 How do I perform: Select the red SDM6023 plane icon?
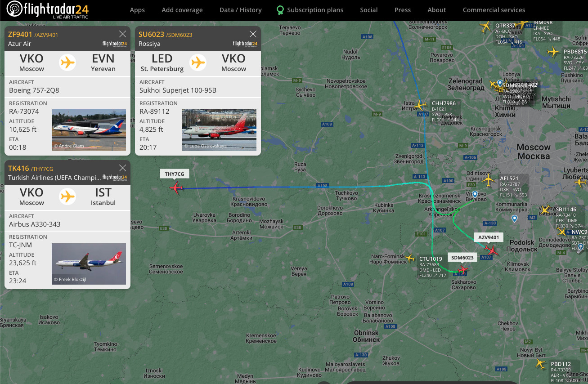[462, 269]
